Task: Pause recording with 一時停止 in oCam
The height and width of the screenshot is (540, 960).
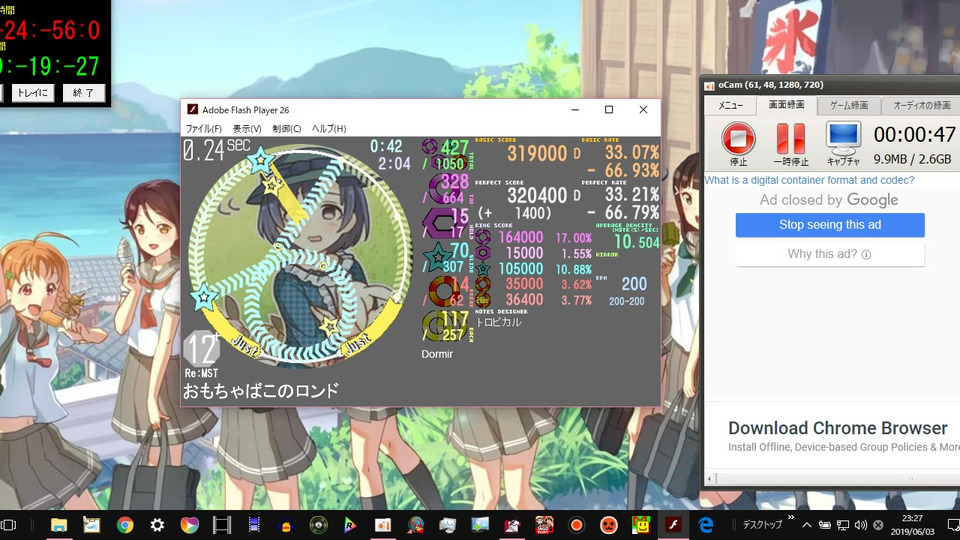Action: [790, 143]
